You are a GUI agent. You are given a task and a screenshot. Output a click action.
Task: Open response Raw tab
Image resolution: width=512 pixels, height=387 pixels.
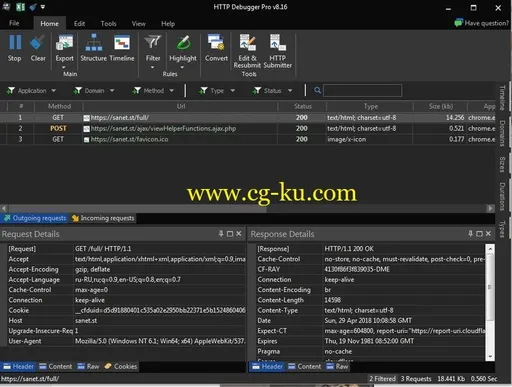pos(337,366)
